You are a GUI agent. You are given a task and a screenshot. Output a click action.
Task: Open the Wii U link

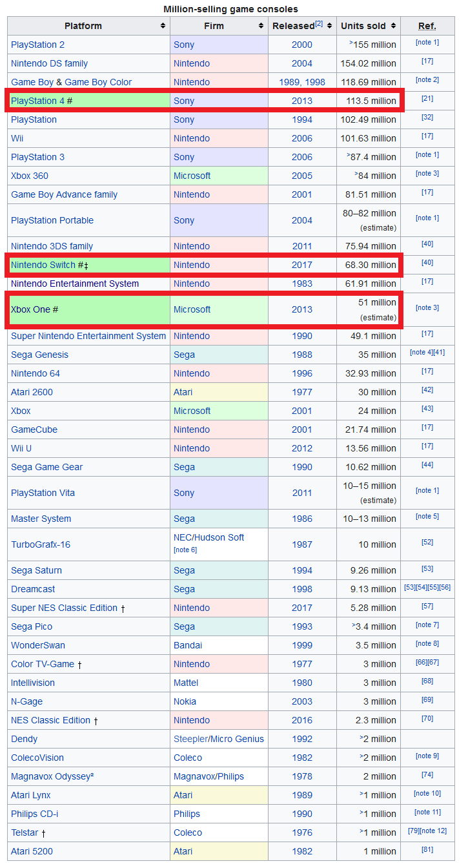coord(21,448)
